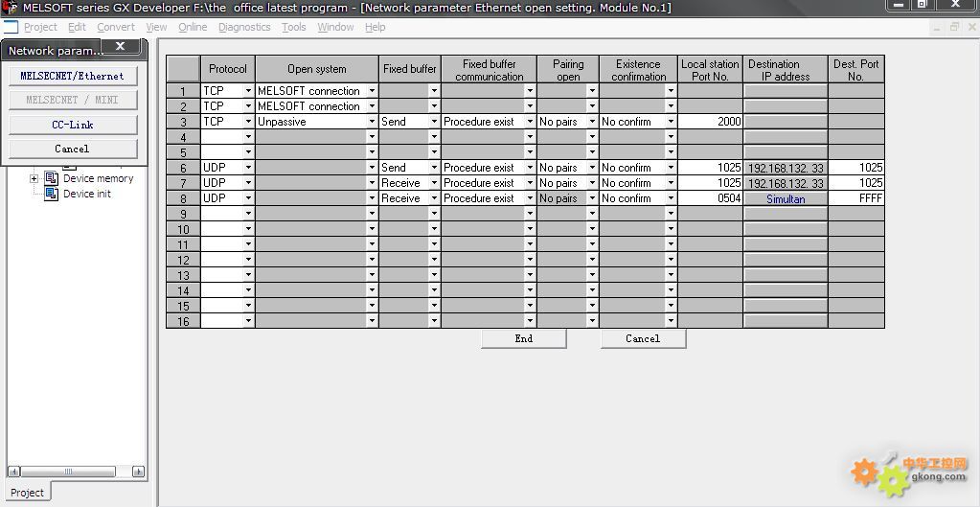This screenshot has height=507, width=980.
Task: Select row header number 3
Action: coord(183,122)
